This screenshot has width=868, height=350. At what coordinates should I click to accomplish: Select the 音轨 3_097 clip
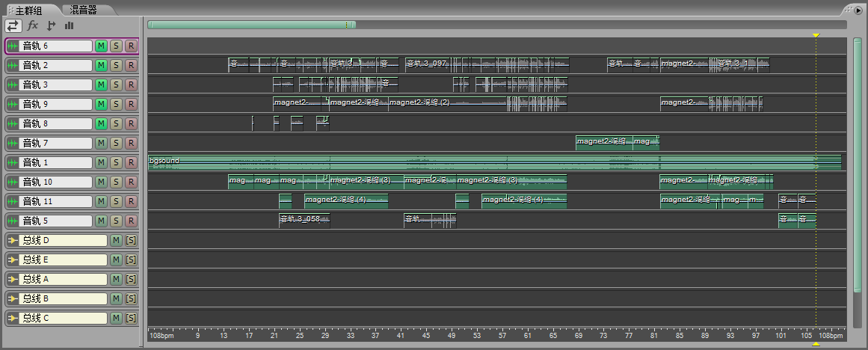pyautogui.click(x=428, y=64)
